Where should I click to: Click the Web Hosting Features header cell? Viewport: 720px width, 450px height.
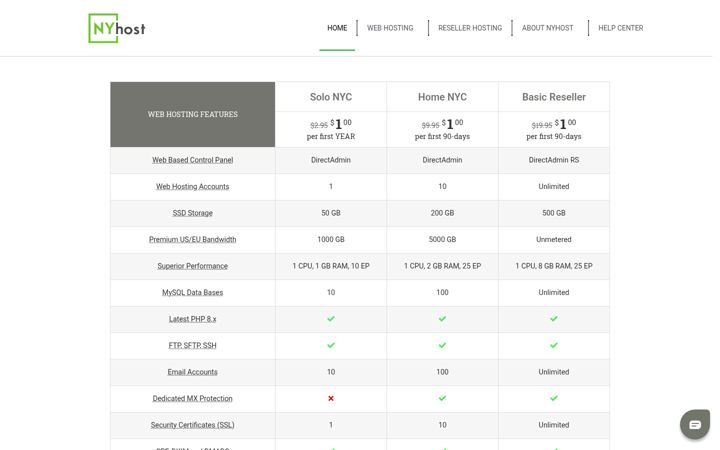pyautogui.click(x=192, y=114)
